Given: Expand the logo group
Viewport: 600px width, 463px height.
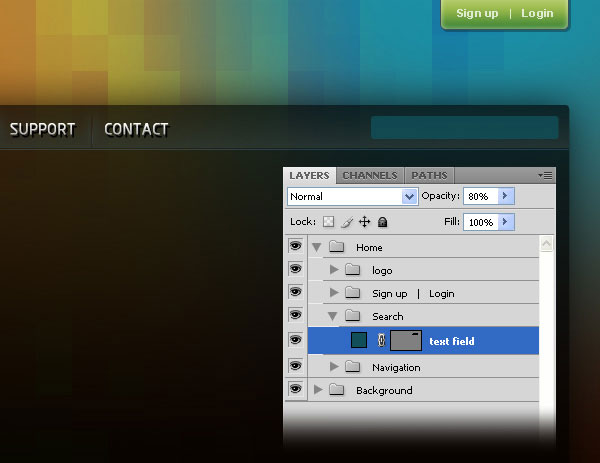Looking at the screenshot, I should tap(334, 270).
